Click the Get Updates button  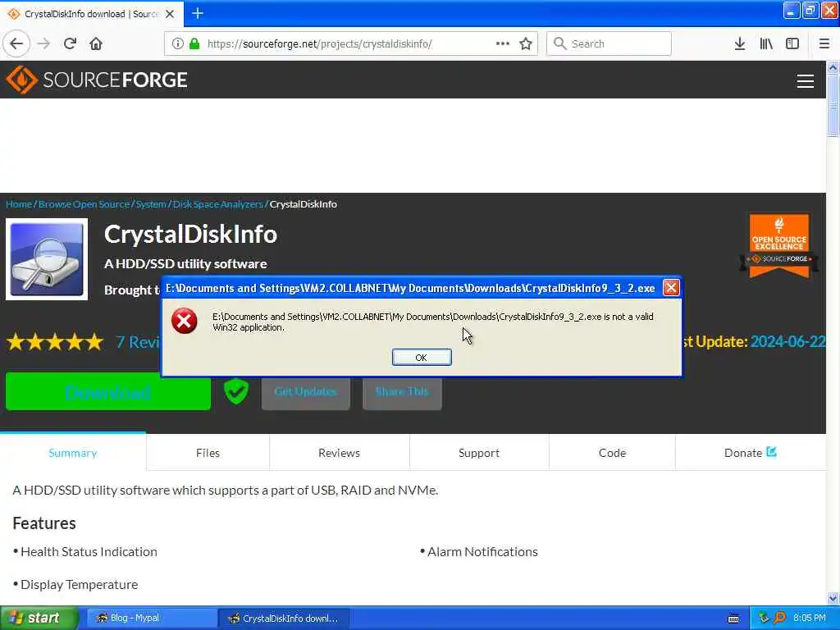(x=305, y=392)
